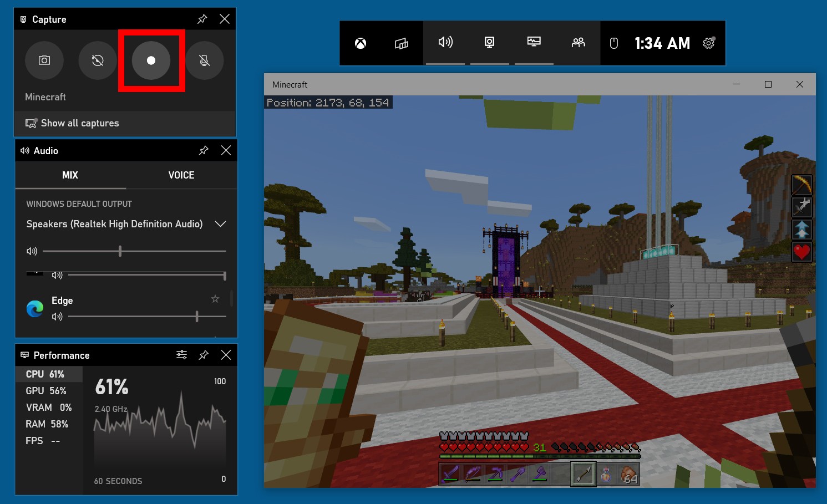Click the record last 30 seconds icon
The width and height of the screenshot is (827, 504).
pos(98,60)
